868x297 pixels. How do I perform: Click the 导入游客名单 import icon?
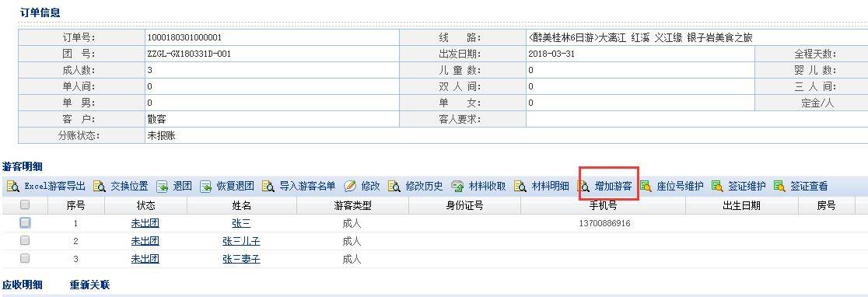coord(268,187)
